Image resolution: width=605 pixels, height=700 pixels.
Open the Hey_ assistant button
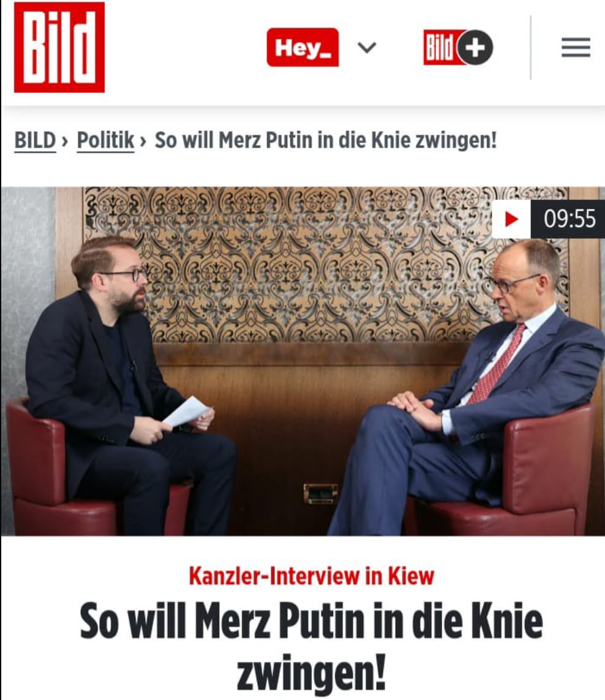(302, 47)
